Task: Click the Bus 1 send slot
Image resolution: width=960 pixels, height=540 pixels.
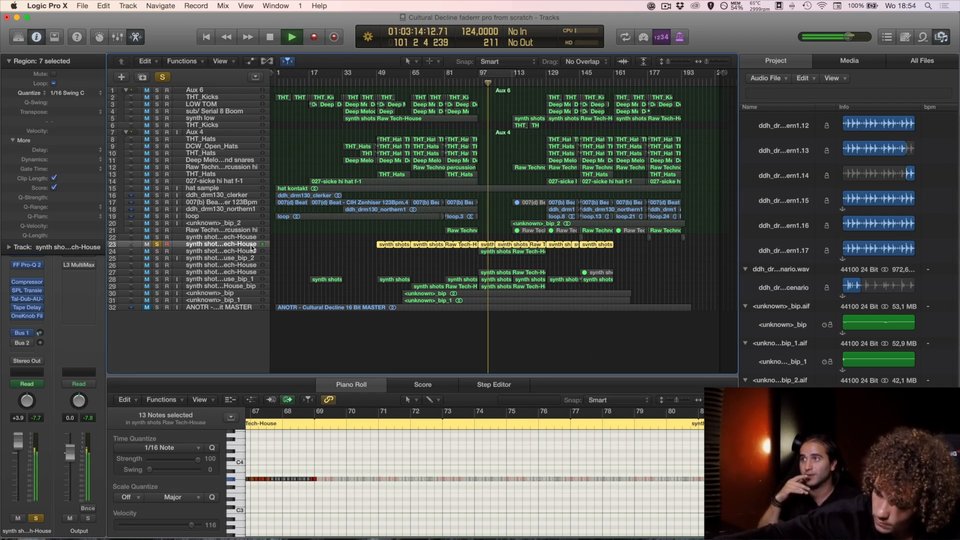Action: [x=21, y=332]
